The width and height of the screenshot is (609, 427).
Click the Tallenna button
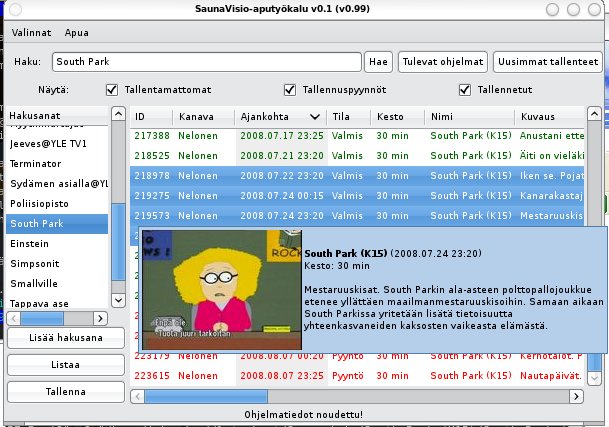point(66,392)
